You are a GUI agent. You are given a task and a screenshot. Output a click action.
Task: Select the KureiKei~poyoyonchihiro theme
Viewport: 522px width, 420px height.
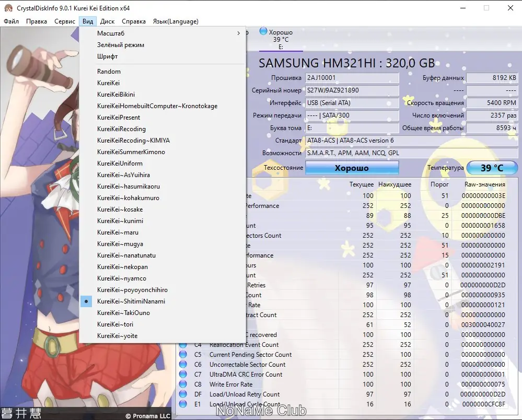click(163, 290)
